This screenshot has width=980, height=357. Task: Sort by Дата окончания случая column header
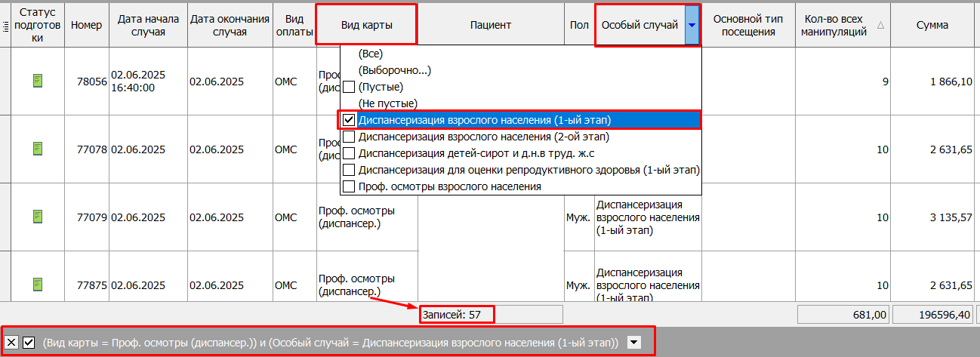pyautogui.click(x=229, y=25)
